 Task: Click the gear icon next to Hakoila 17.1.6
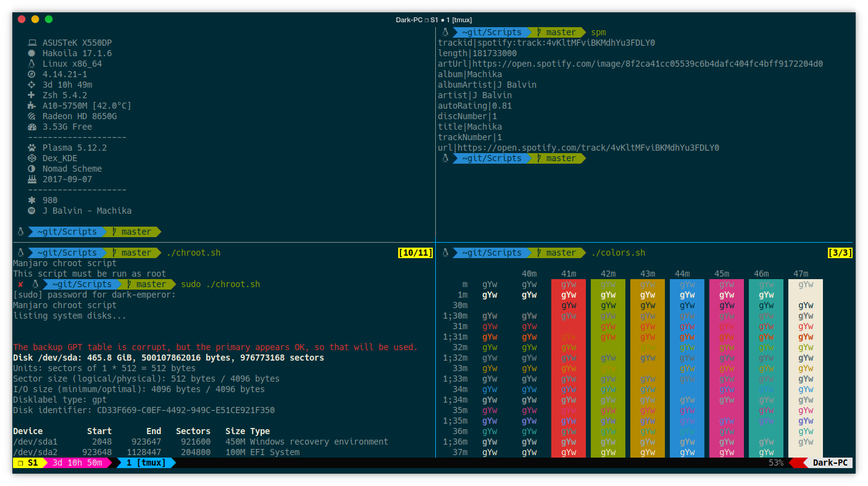(x=31, y=54)
